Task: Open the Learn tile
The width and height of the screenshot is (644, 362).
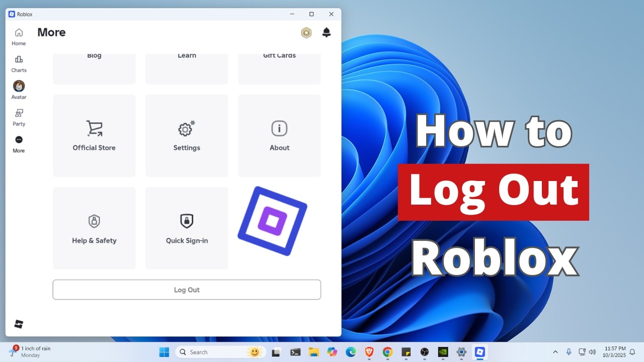Action: [x=187, y=68]
